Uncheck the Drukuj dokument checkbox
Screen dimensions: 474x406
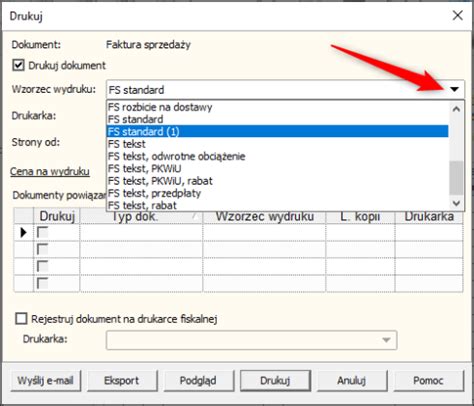(18, 65)
